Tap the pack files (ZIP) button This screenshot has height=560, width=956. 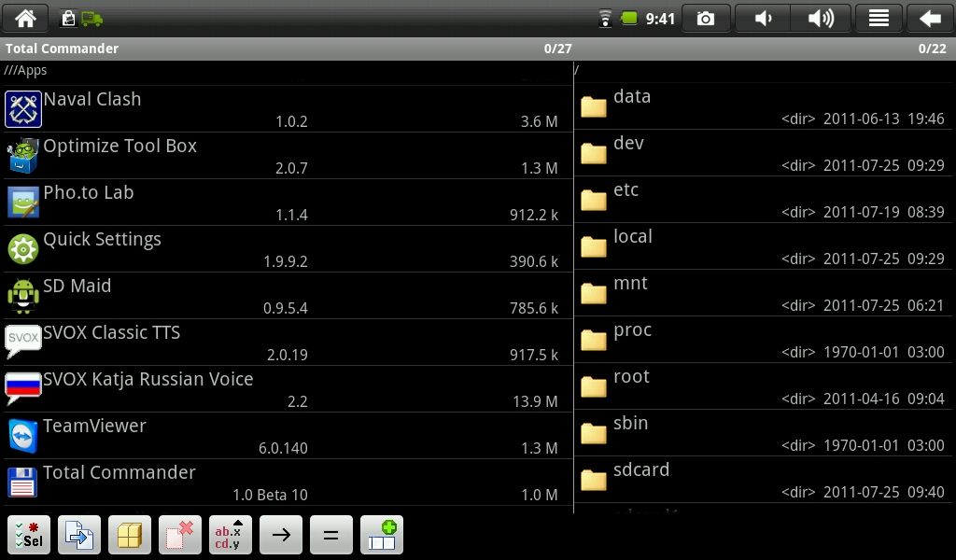point(130,535)
